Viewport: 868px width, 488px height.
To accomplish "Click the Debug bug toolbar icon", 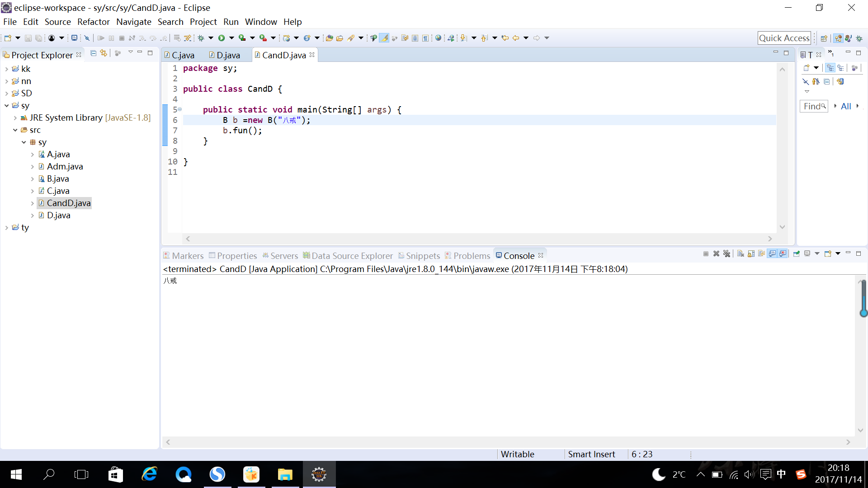I will coord(201,38).
